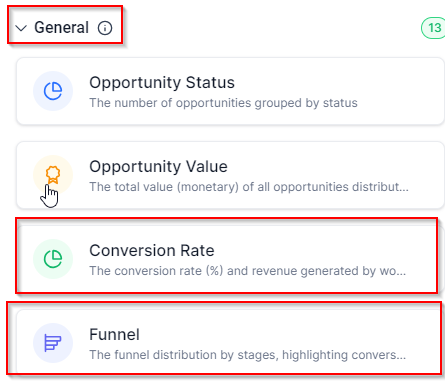Open the Opportunity Status widget card
Image resolution: width=445 pixels, height=383 pixels.
click(x=230, y=91)
